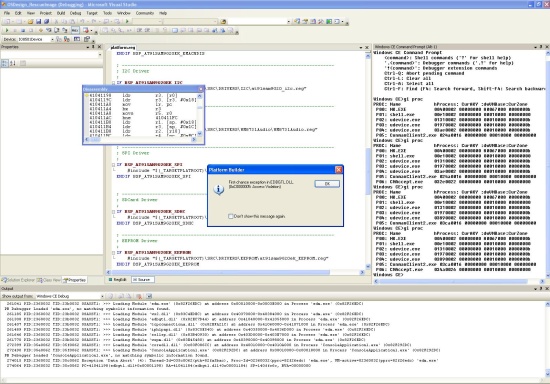Switch to the Source view tab
This screenshot has height=384, width=550.
(142, 279)
